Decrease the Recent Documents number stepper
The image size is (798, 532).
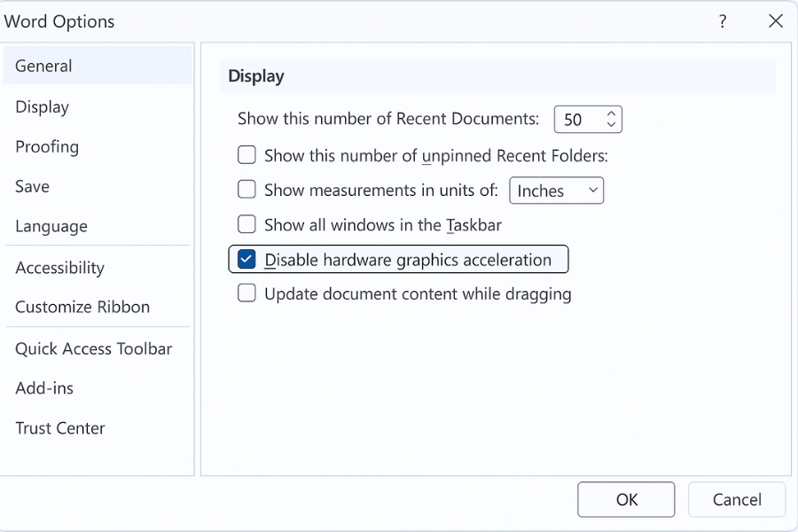point(611,125)
